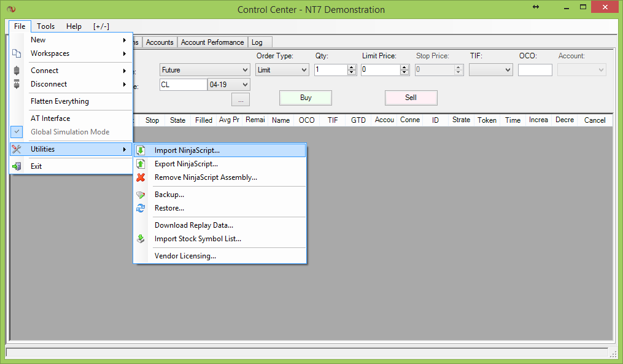Image resolution: width=623 pixels, height=364 pixels.
Task: Increase the Qty value with up arrow
Action: 352,67
